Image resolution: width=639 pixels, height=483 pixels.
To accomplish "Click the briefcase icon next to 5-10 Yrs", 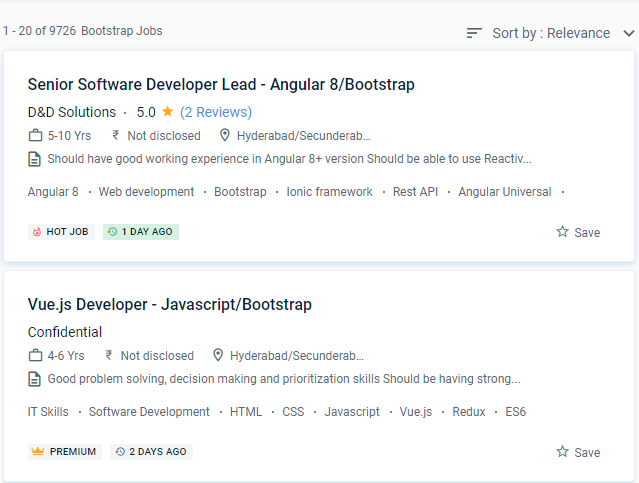I will (x=36, y=135).
